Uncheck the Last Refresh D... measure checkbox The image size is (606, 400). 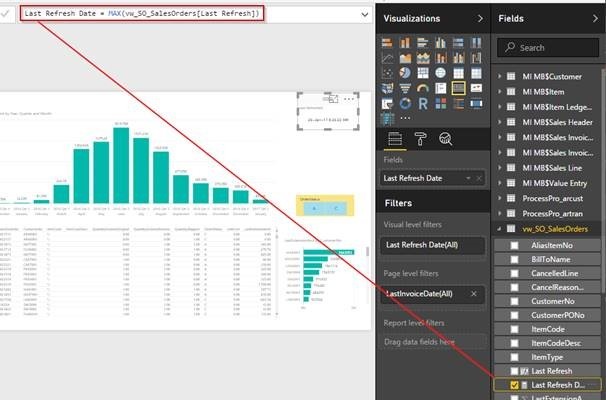click(x=514, y=385)
